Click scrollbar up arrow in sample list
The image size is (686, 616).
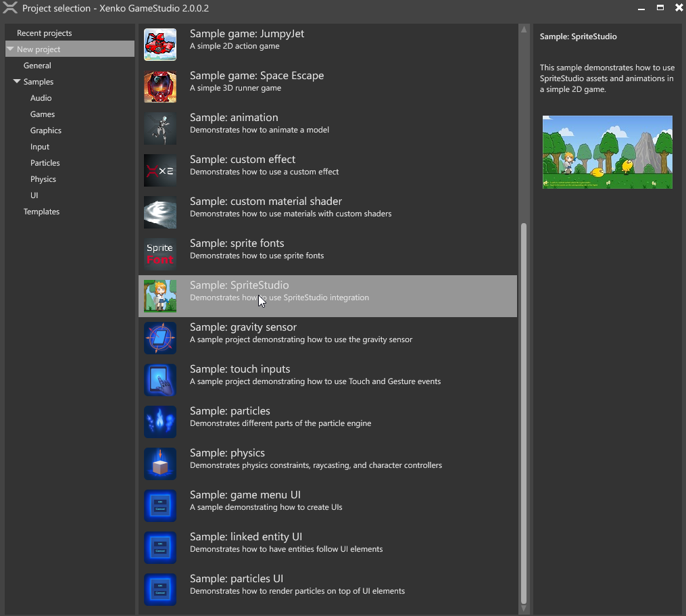[x=524, y=29]
